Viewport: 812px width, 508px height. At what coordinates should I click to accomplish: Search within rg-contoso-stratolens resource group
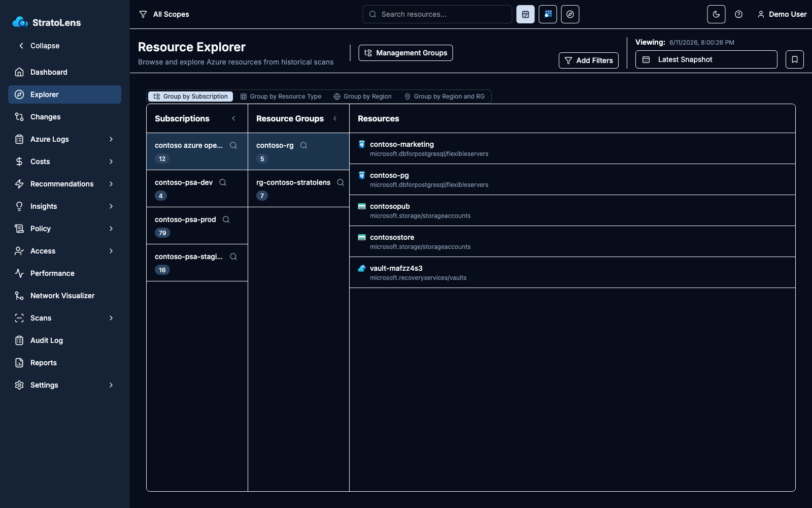(341, 182)
